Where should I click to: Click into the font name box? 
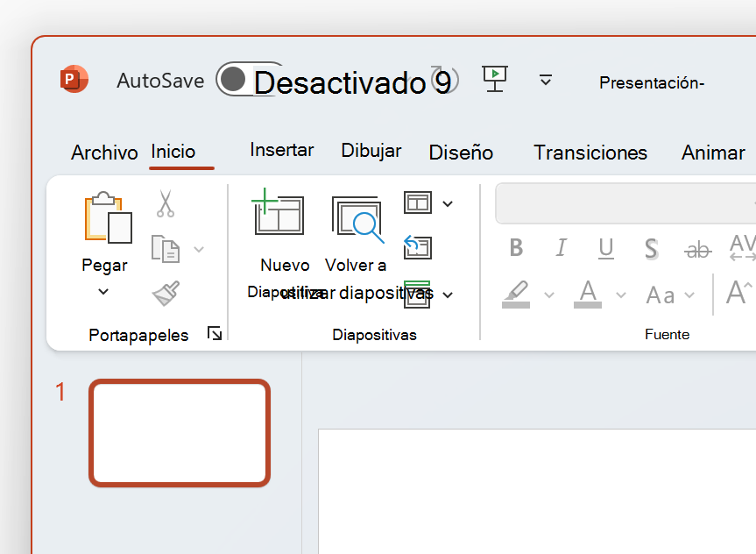click(625, 203)
